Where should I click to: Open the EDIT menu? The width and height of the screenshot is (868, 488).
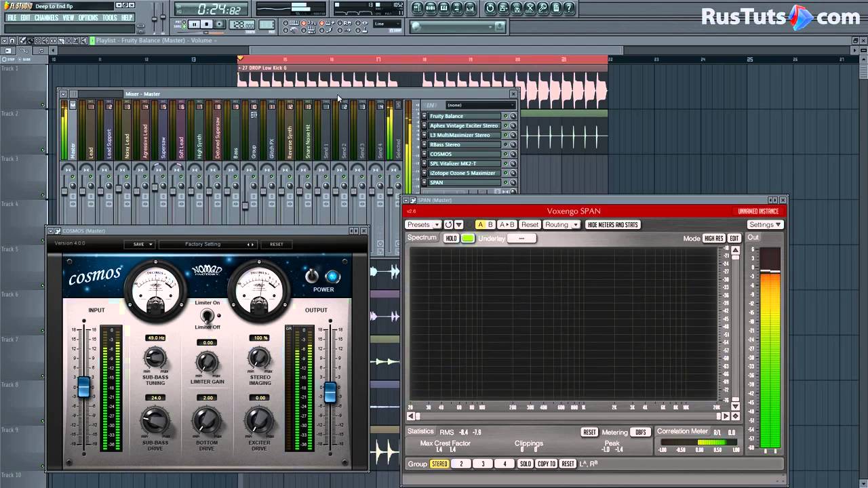(25, 18)
